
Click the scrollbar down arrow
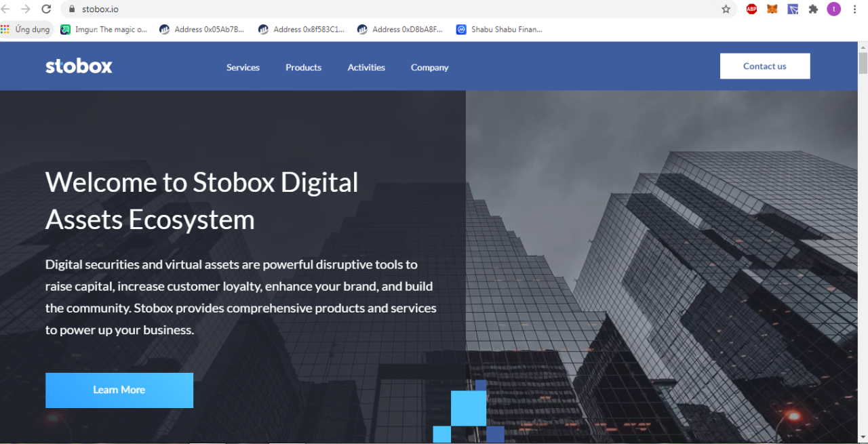[863, 437]
